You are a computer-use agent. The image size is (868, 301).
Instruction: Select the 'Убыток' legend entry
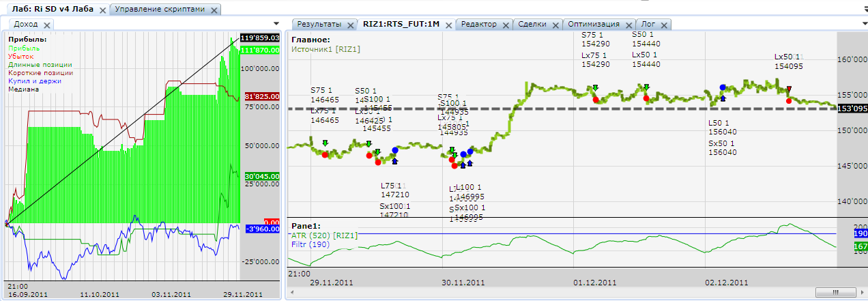click(22, 57)
